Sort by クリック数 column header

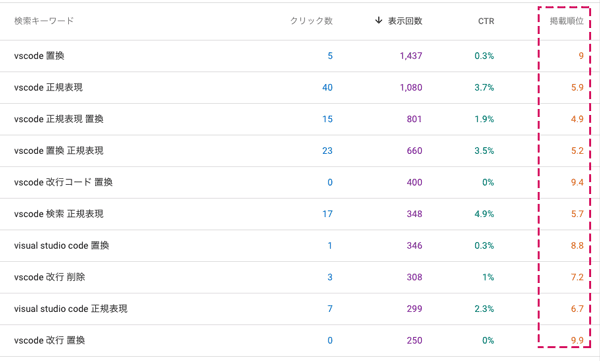tap(311, 21)
